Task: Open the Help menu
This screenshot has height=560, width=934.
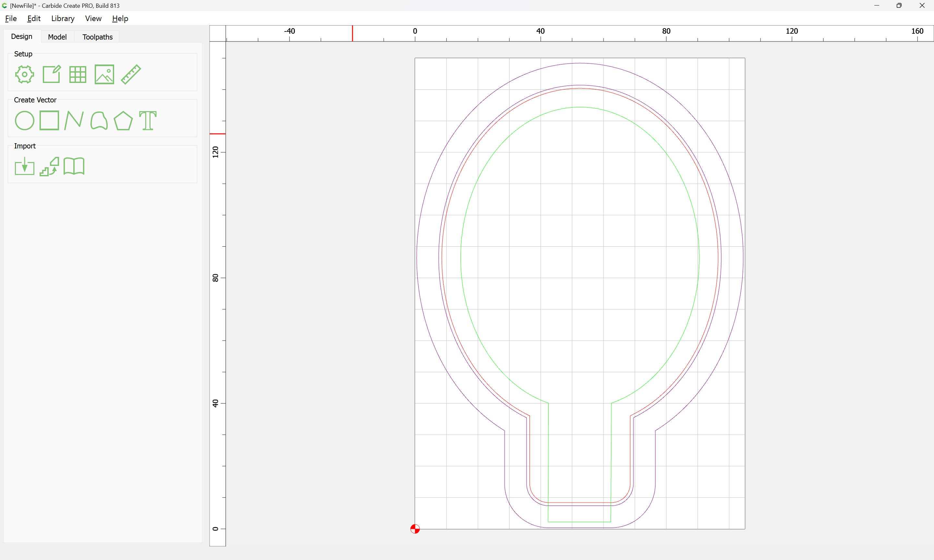Action: (x=120, y=18)
